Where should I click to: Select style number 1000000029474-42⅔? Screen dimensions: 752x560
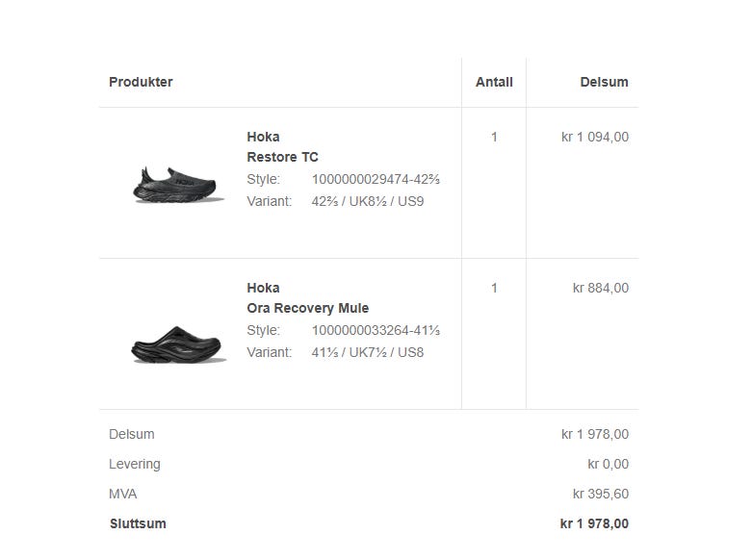click(x=376, y=179)
